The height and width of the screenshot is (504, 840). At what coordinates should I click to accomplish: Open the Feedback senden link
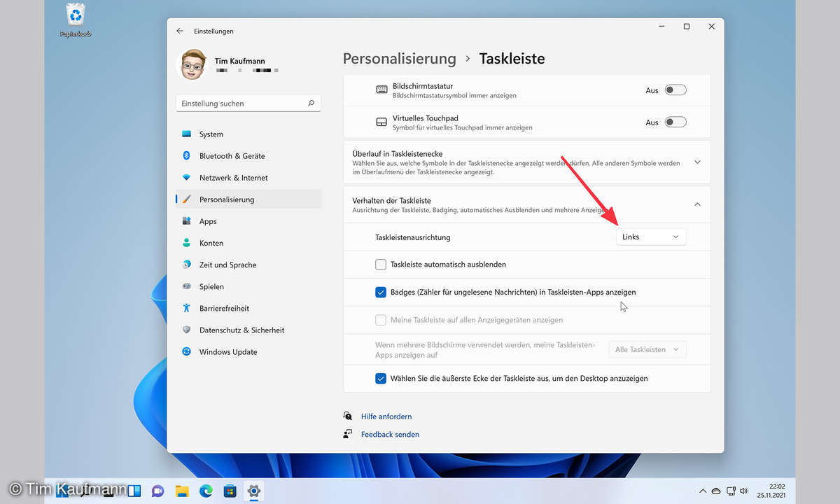pyautogui.click(x=390, y=434)
